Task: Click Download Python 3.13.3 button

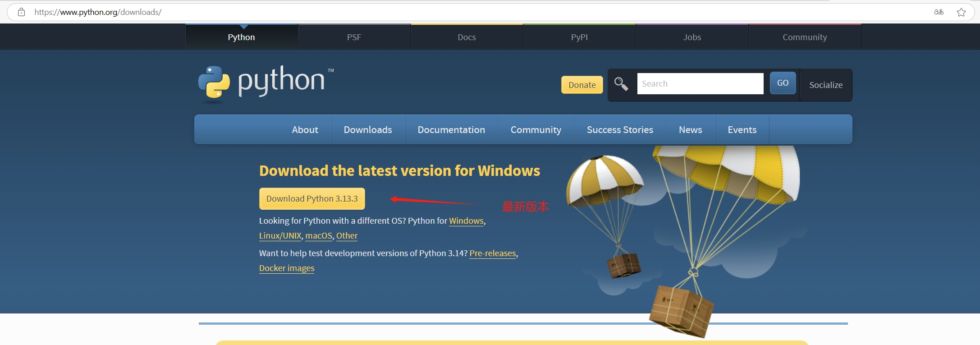Action: (312, 198)
